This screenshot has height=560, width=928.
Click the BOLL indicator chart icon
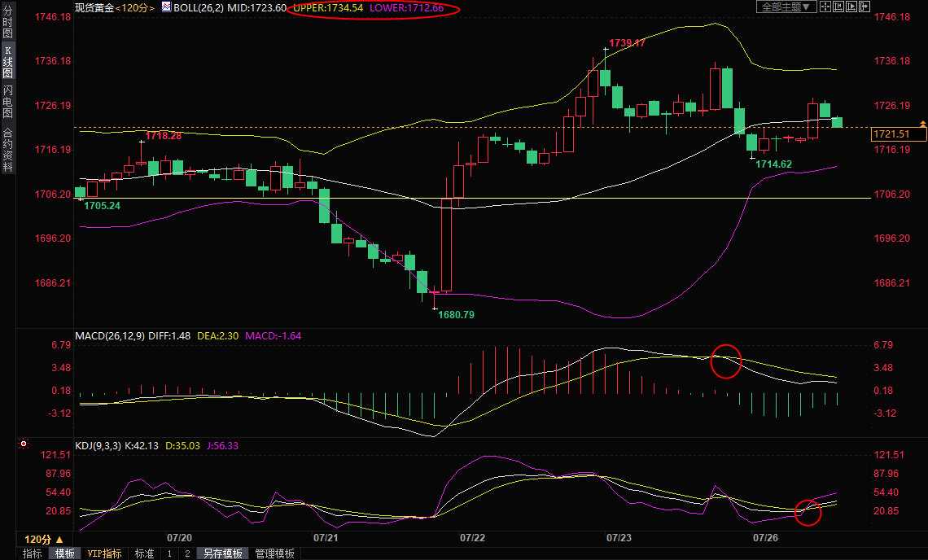(x=166, y=7)
